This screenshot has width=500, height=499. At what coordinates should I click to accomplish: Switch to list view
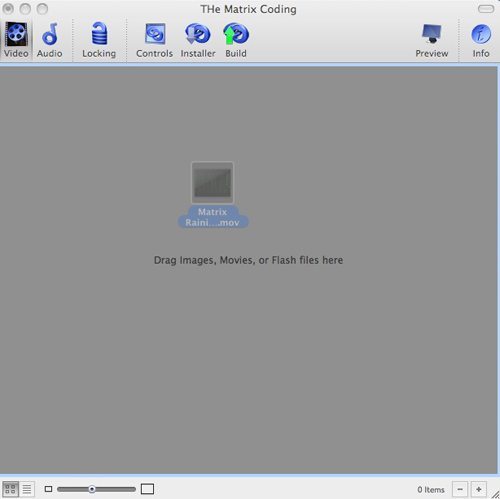click(27, 489)
